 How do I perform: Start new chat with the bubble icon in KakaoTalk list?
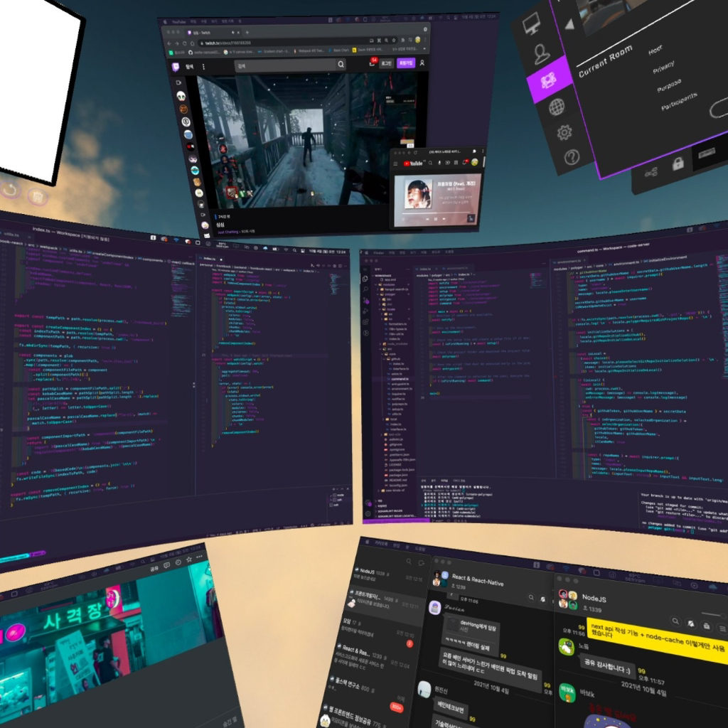point(422,563)
